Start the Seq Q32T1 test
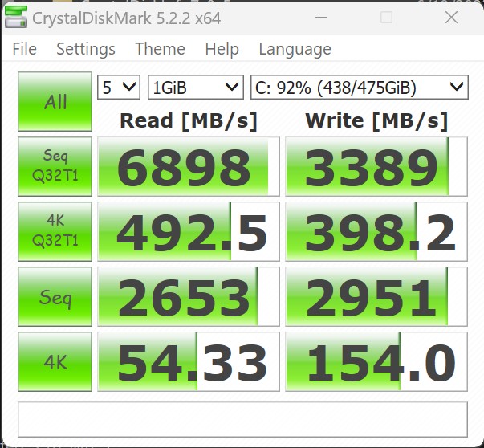 point(55,167)
